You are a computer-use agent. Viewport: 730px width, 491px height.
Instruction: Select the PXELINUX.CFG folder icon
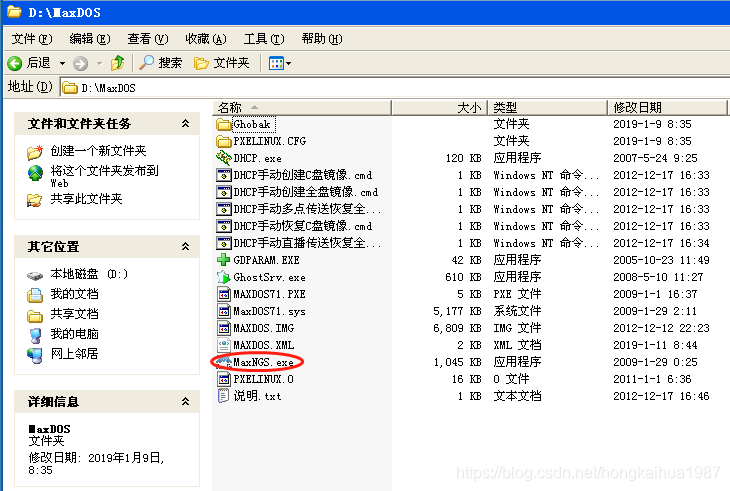224,141
